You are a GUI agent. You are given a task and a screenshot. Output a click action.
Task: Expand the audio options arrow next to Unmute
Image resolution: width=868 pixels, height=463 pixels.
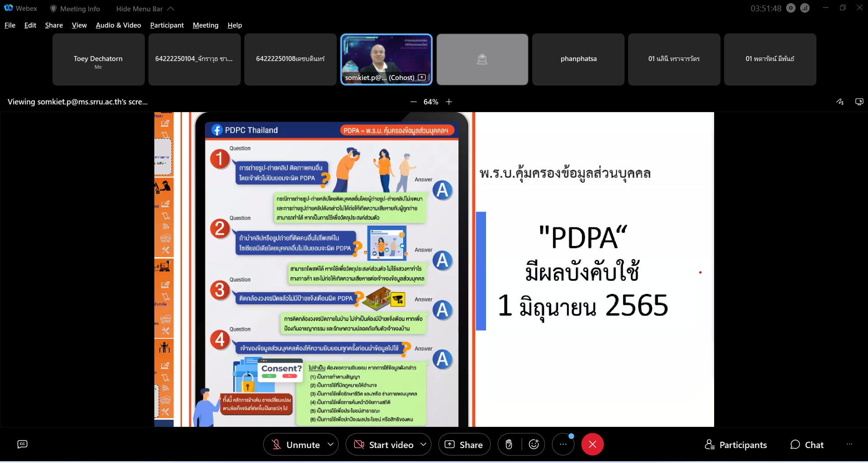pos(331,444)
